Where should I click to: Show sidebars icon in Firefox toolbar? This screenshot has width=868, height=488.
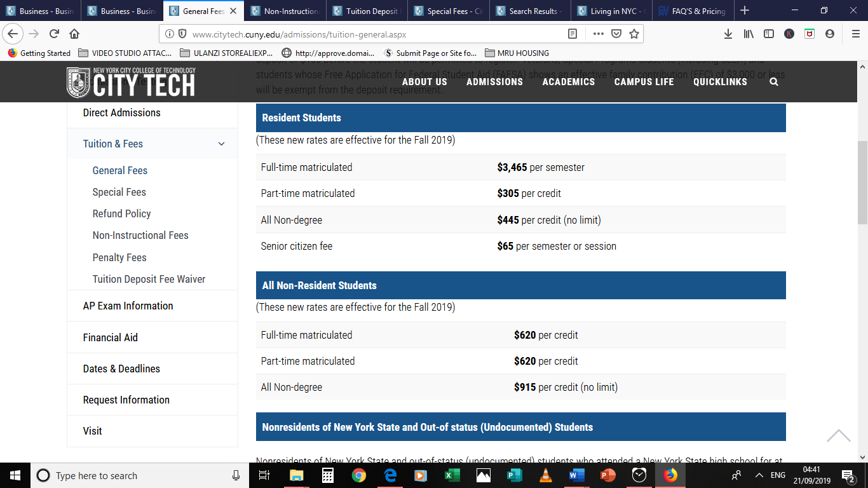tap(769, 34)
